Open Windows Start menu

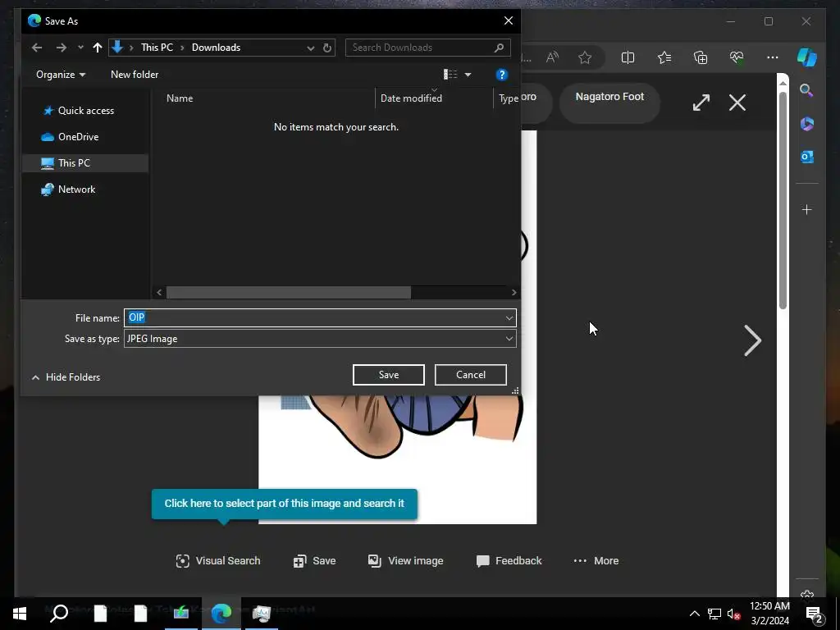pos(20,614)
